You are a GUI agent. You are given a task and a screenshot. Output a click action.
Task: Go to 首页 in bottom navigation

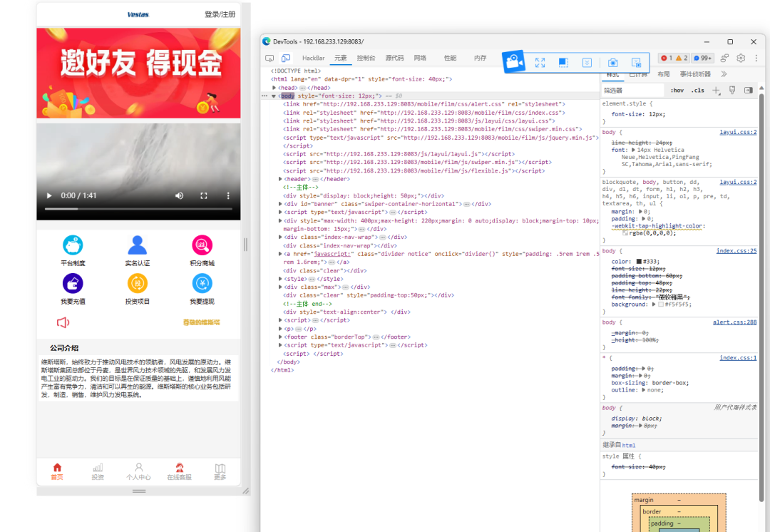[57, 471]
